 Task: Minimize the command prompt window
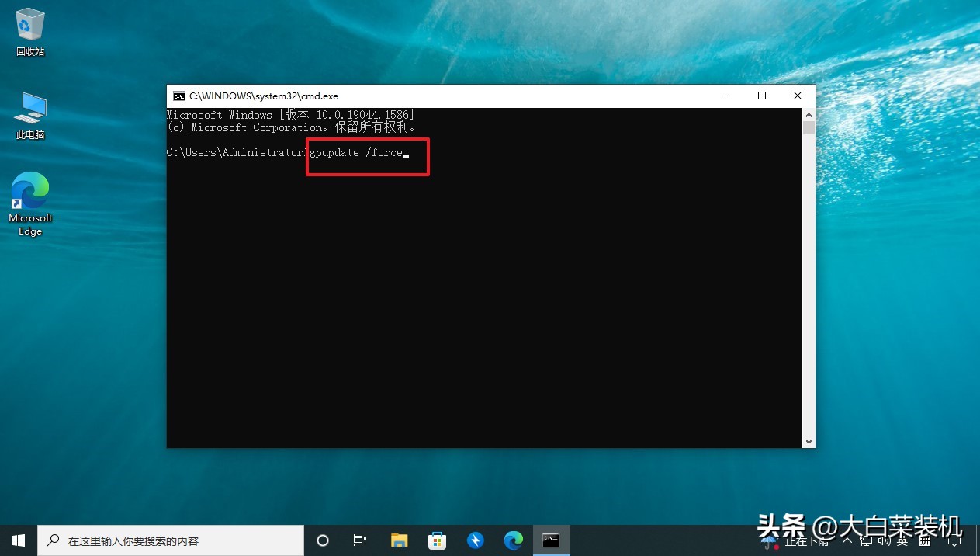tap(726, 96)
